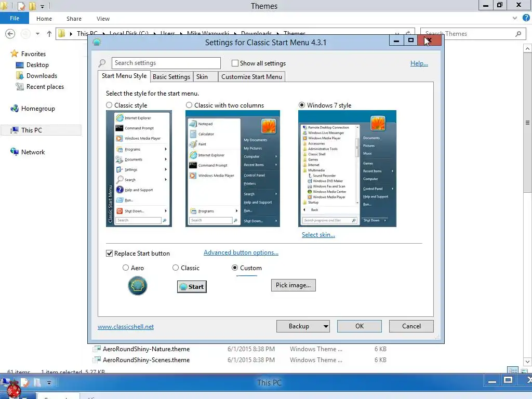Open the www.classicshell.net link
Screen dimensions: 532x399
click(x=126, y=327)
